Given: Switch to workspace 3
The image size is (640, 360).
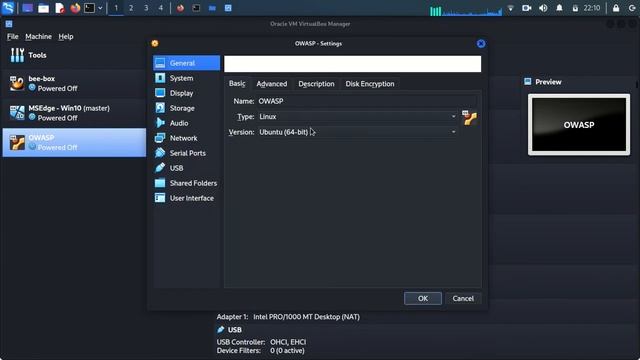Looking at the screenshot, I should [x=146, y=8].
